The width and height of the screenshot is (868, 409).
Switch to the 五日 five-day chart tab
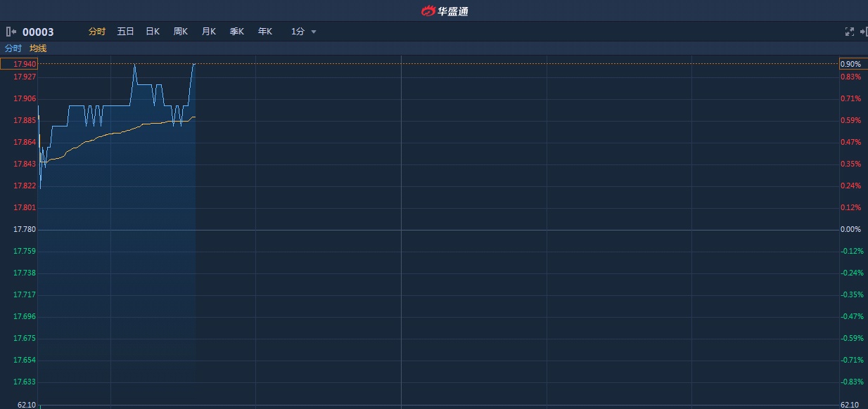[125, 32]
